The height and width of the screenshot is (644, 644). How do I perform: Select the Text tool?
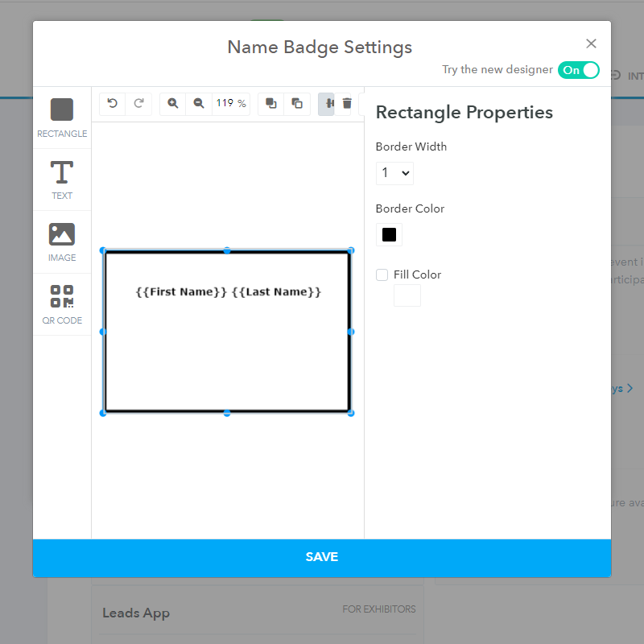62,179
